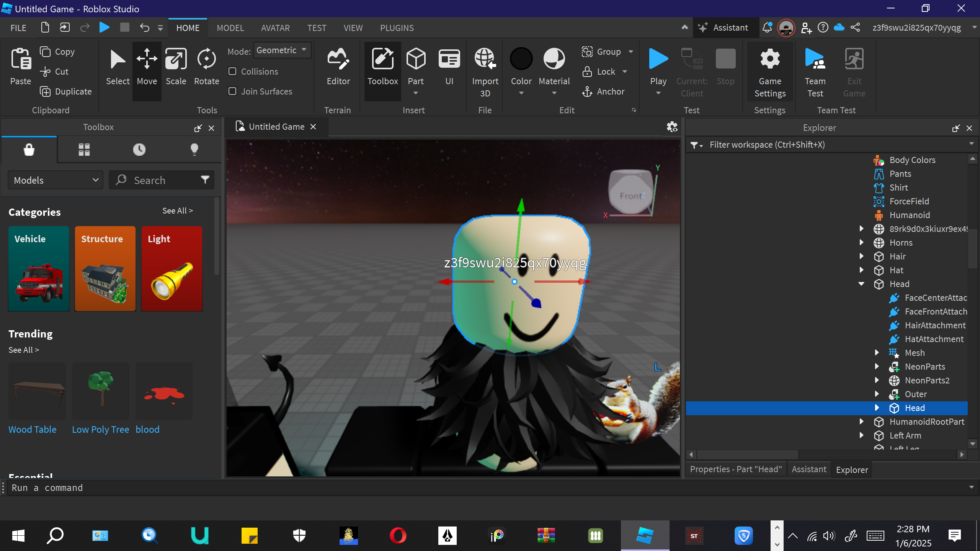This screenshot has height=551, width=980.
Task: Collapse the expanded Head model in Explorer
Action: point(861,284)
